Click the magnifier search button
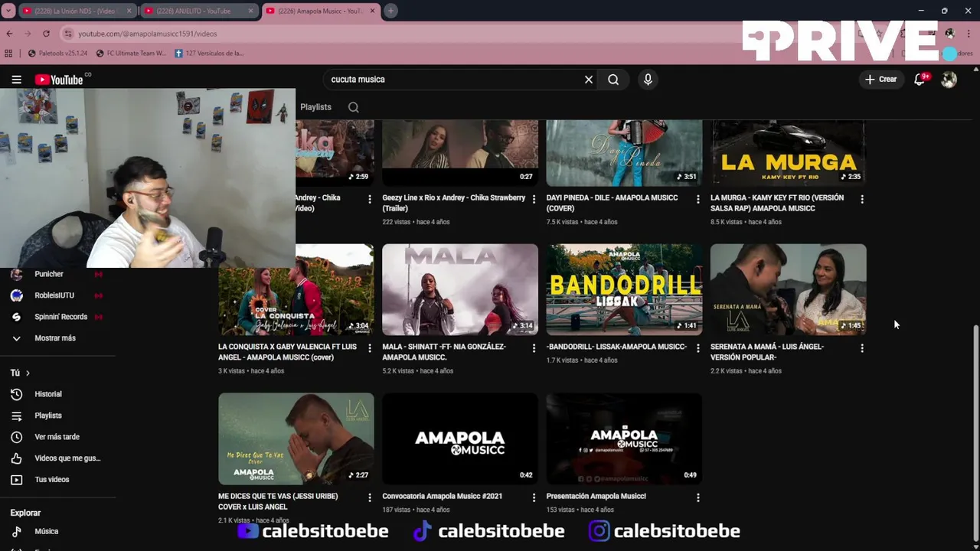The width and height of the screenshot is (980, 551). [x=613, y=80]
